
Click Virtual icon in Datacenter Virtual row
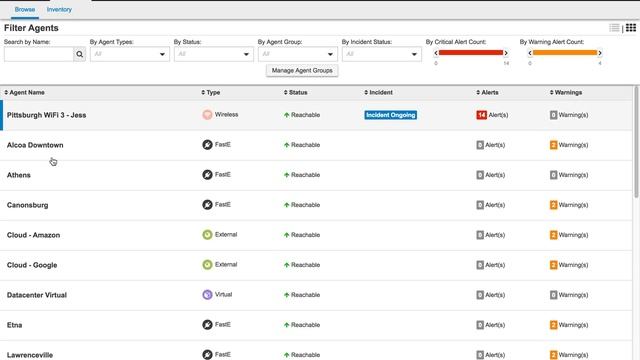(207, 295)
